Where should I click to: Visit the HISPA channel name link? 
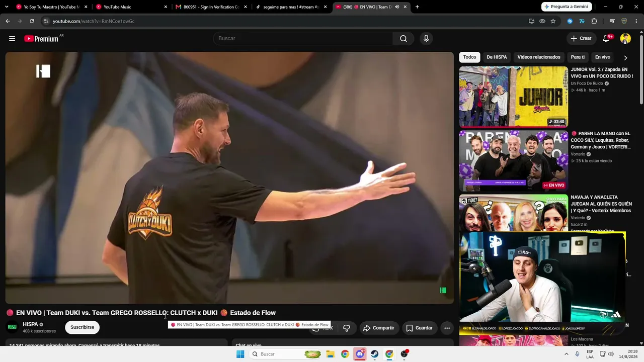(30, 324)
